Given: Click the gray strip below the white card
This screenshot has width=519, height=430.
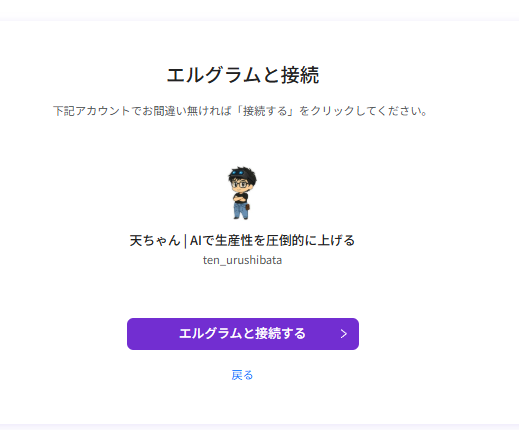Looking at the screenshot, I should click(259, 427).
